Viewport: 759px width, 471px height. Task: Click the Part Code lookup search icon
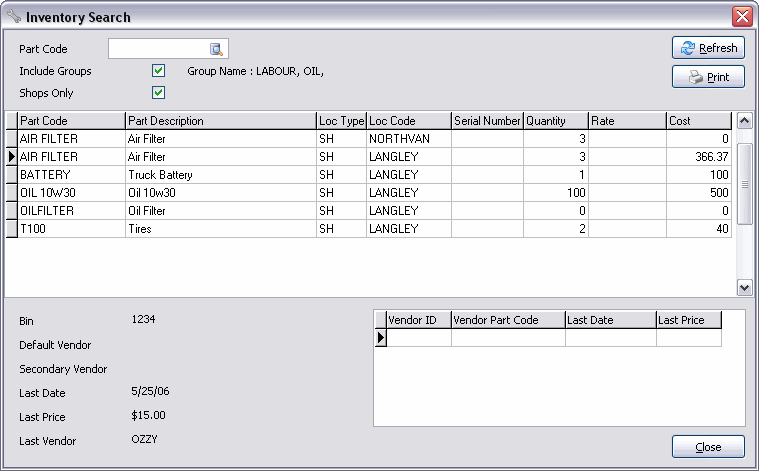click(216, 49)
